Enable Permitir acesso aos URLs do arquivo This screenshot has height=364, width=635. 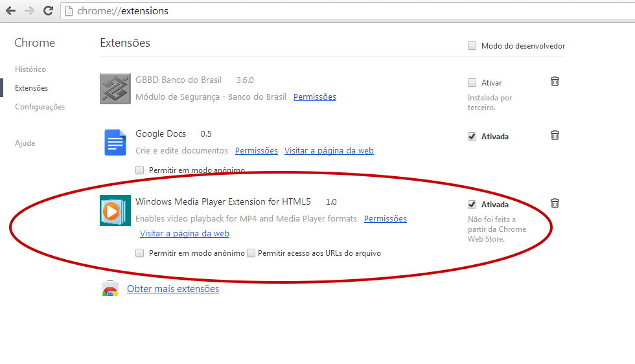251,253
